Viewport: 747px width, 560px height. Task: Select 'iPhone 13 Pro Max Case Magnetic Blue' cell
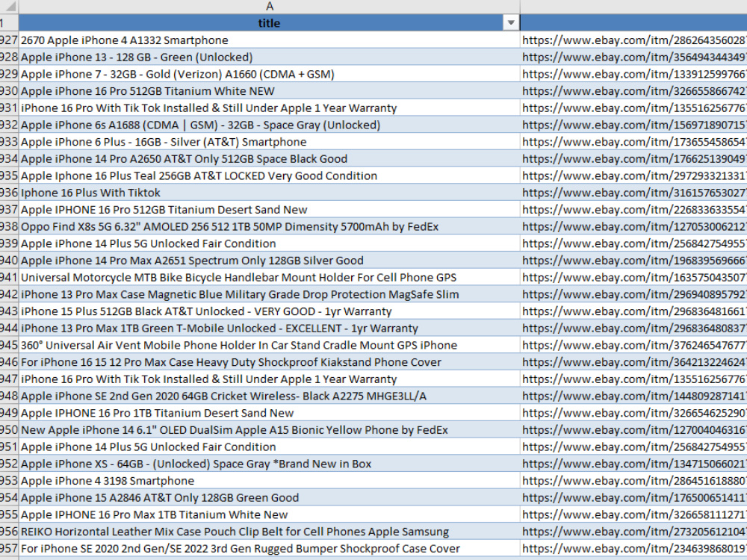click(269, 294)
